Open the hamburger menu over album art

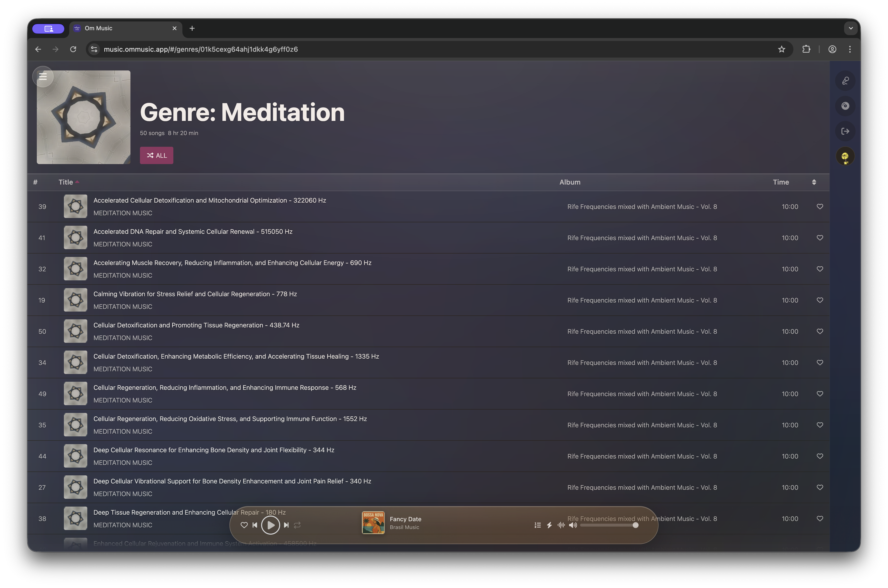click(x=43, y=77)
